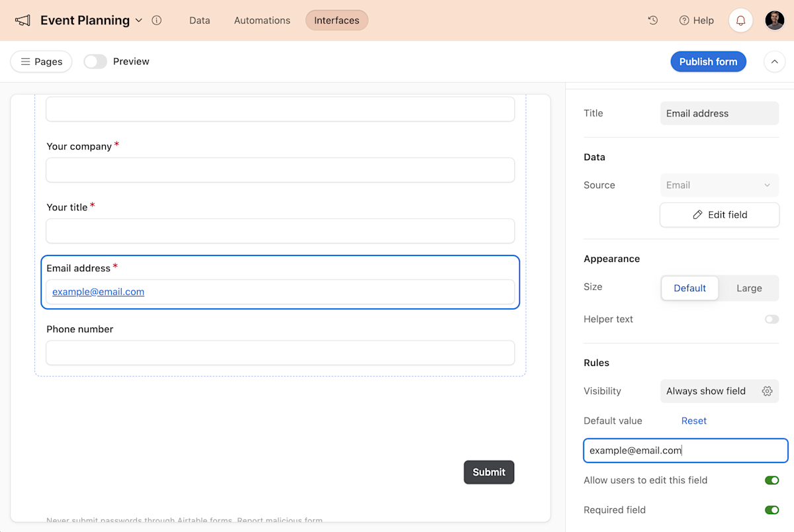Click the history clock icon in the top bar
Viewport: 794px width, 532px height.
653,21
